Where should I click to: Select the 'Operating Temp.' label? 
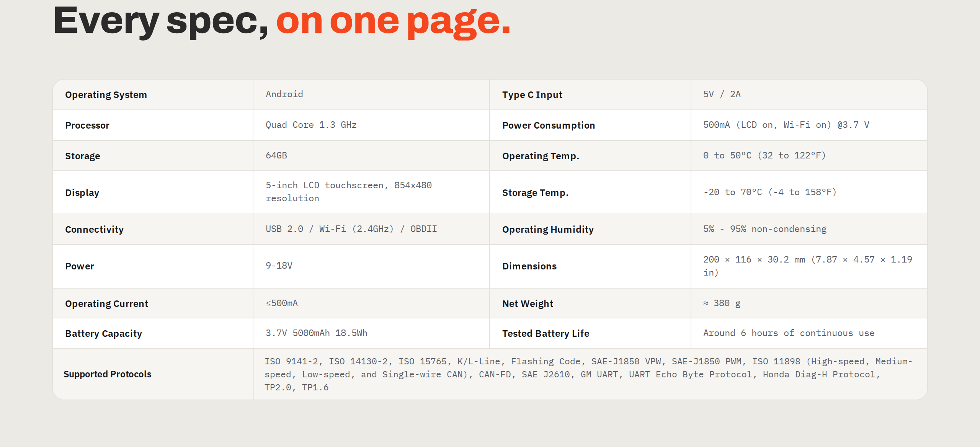pyautogui.click(x=541, y=156)
